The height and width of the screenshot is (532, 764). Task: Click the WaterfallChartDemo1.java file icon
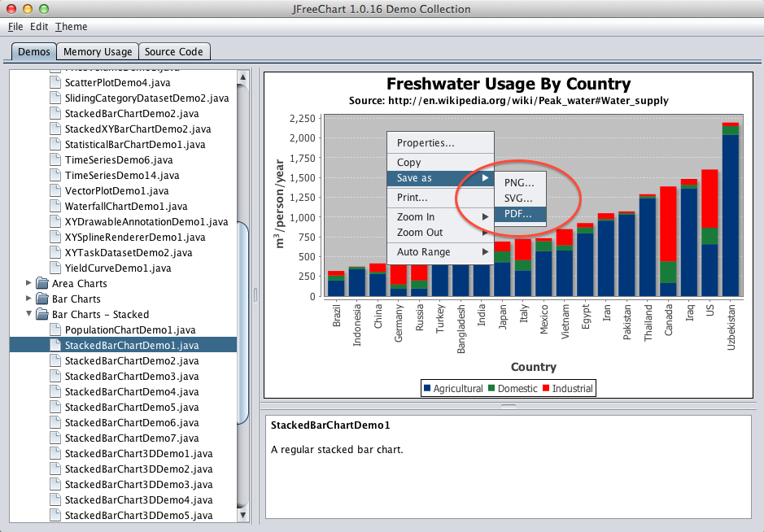(55, 206)
